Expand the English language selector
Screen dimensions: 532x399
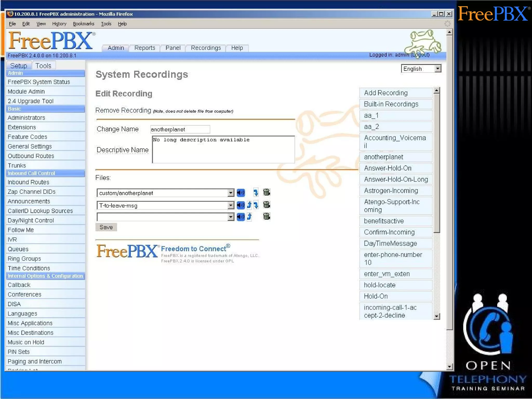point(438,69)
